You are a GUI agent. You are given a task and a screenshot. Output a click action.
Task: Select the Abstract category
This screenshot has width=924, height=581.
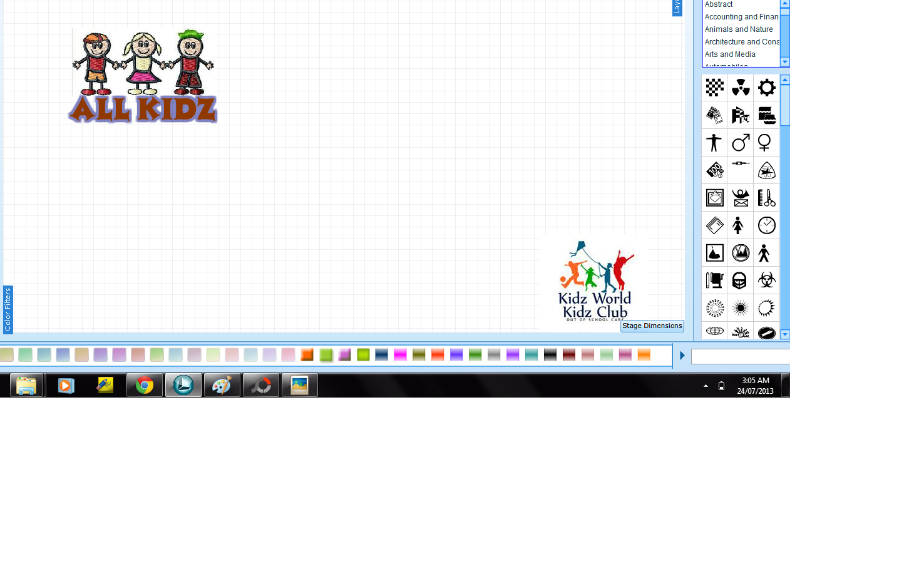719,4
